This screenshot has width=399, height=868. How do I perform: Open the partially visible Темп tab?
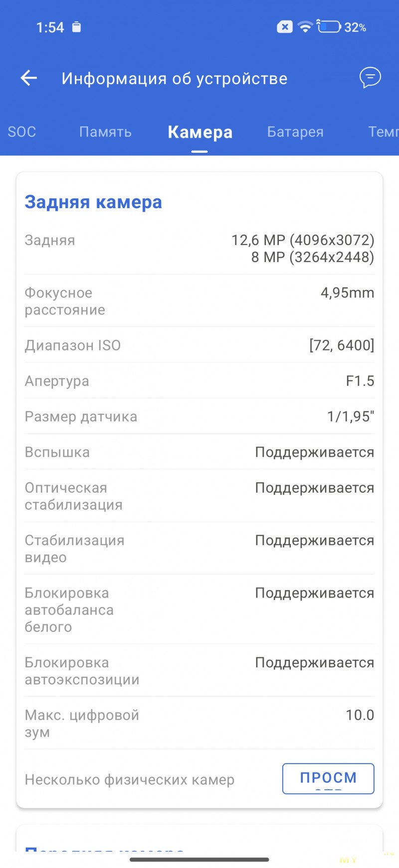pos(383,132)
